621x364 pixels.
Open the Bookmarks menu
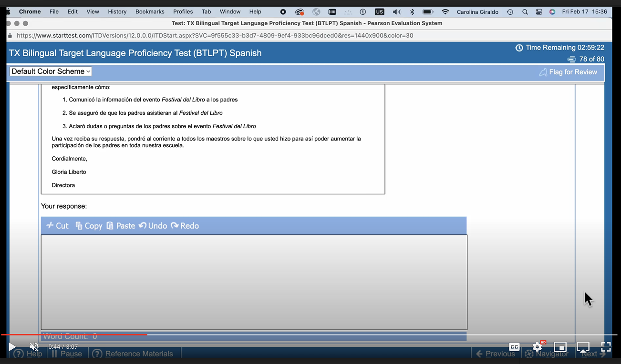150,11
